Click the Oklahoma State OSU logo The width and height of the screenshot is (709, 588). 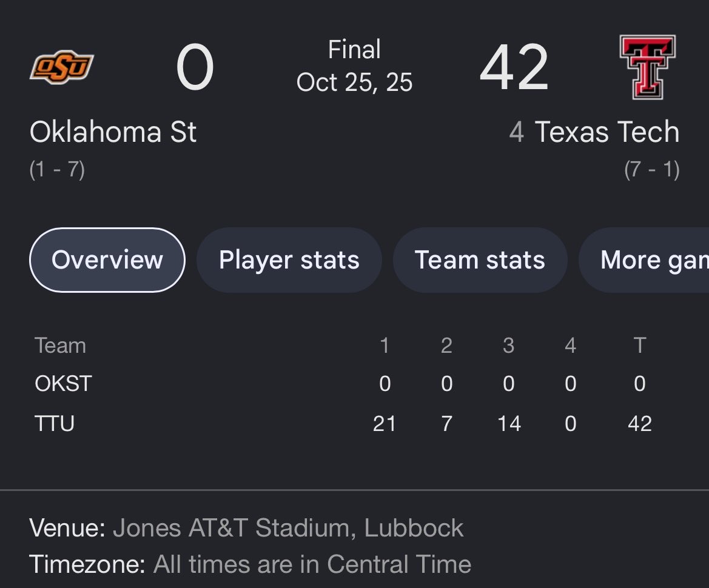[61, 67]
